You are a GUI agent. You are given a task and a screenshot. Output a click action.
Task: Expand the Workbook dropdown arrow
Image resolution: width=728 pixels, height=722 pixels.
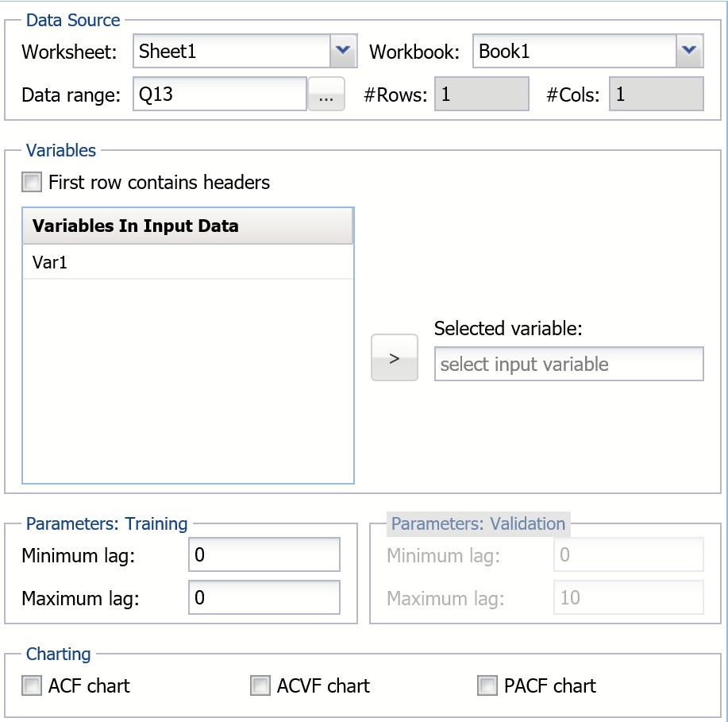688,52
